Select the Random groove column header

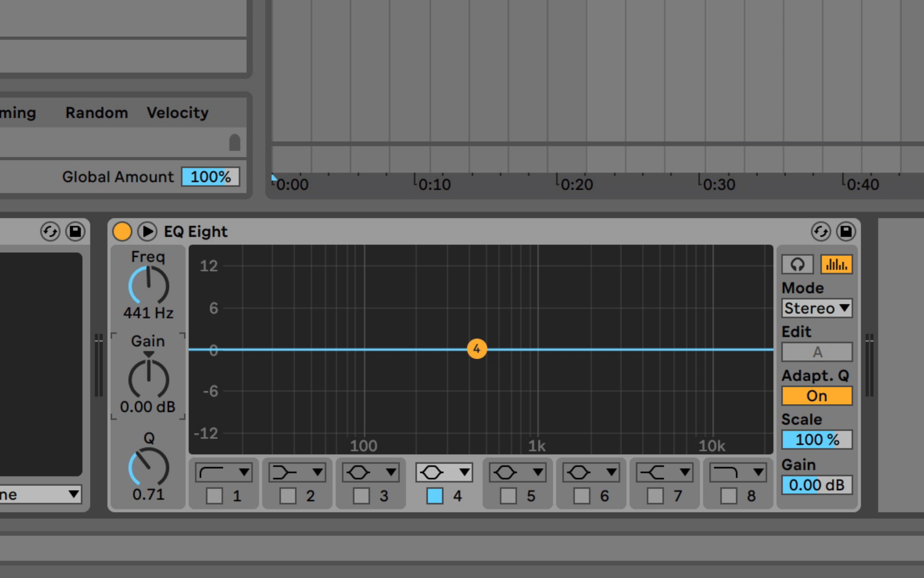click(97, 113)
